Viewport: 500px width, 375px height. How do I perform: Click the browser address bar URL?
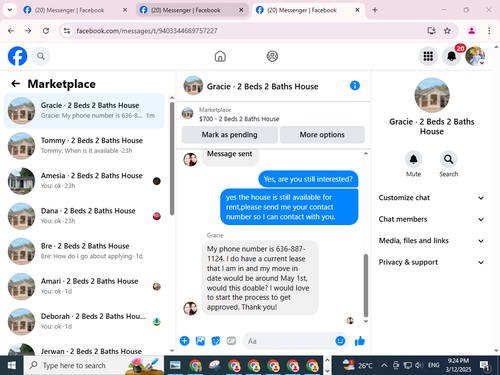click(x=147, y=31)
